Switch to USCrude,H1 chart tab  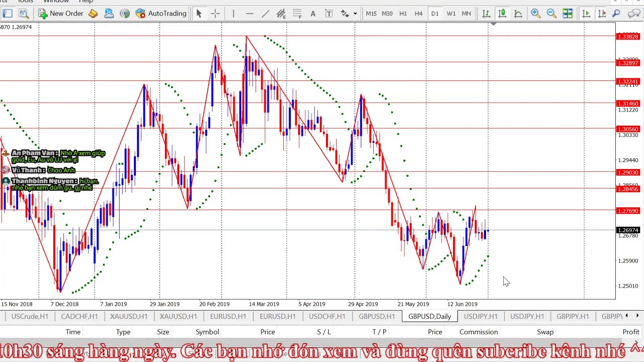[x=30, y=316]
